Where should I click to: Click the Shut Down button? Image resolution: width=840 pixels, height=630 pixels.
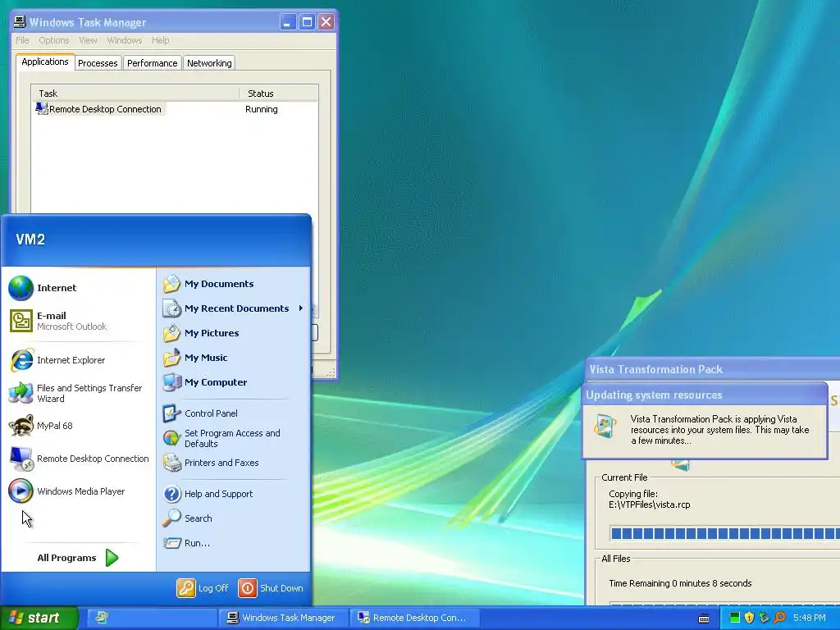coord(271,588)
